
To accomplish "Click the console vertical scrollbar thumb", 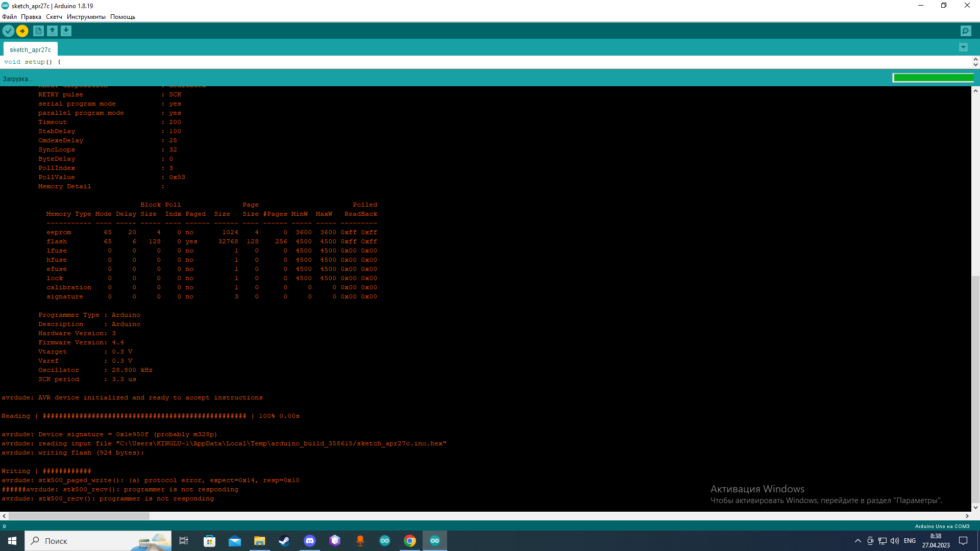I will [975, 389].
